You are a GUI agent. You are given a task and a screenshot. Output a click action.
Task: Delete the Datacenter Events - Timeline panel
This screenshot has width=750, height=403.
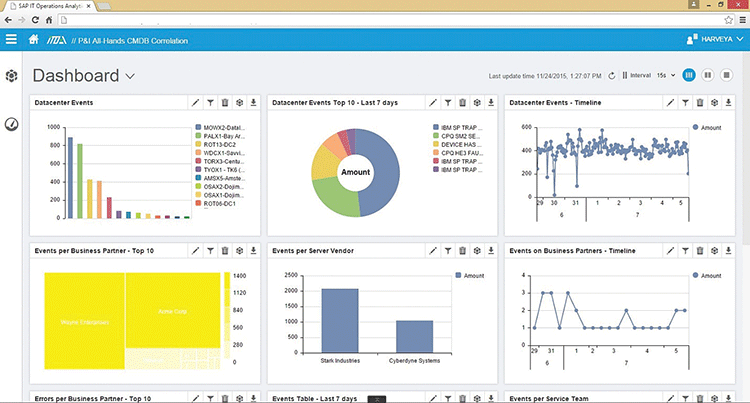[700, 102]
